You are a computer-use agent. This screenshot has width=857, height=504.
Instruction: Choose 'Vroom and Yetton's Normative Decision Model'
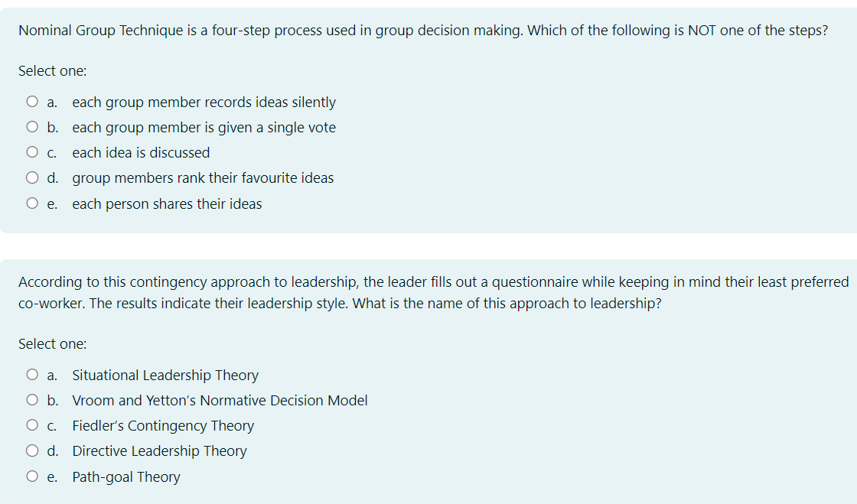pos(32,399)
